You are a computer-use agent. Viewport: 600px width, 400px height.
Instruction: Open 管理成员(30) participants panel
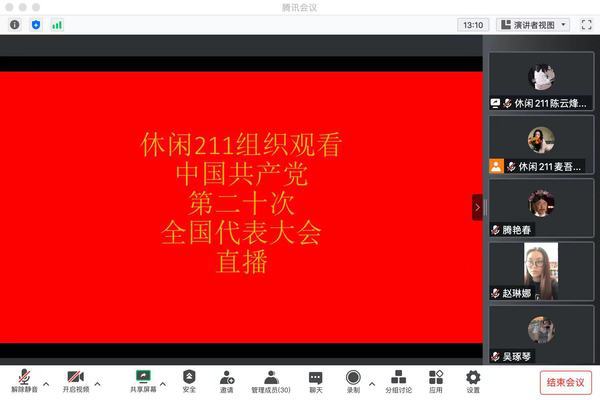pos(271,380)
